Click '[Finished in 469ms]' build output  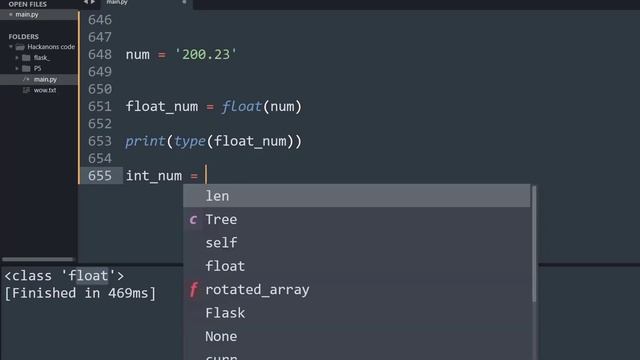click(x=80, y=293)
